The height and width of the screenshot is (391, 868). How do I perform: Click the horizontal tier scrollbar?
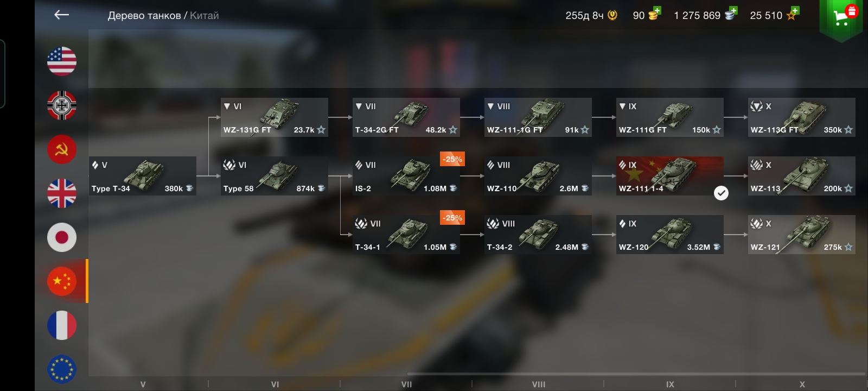(636, 374)
